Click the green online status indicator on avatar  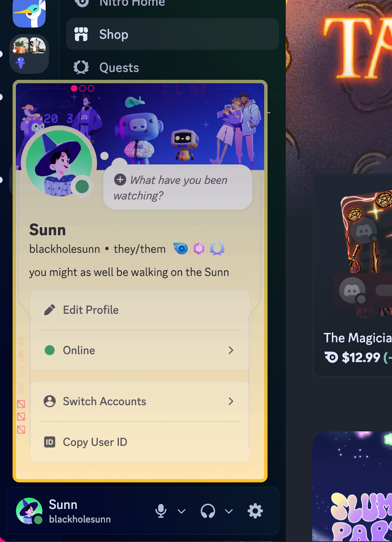pos(82,186)
